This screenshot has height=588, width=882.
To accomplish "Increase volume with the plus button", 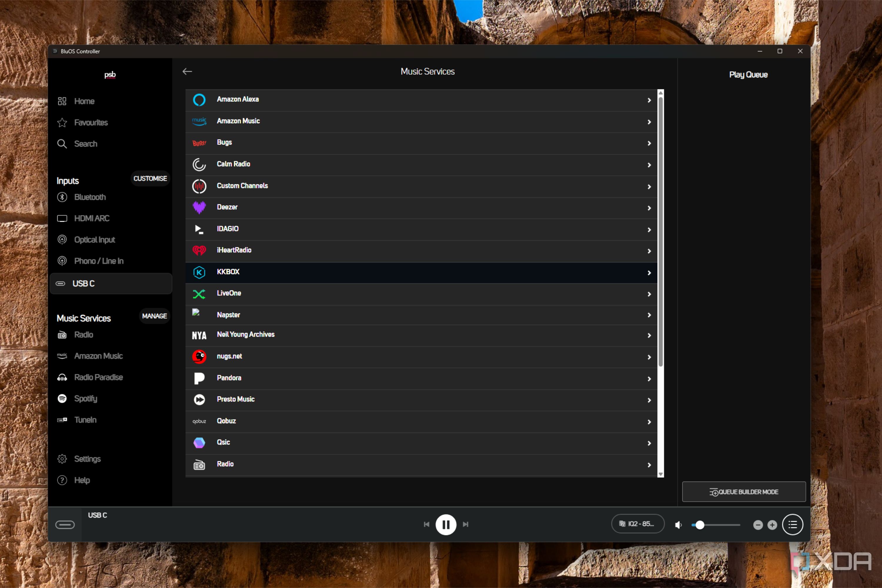I will (x=772, y=525).
